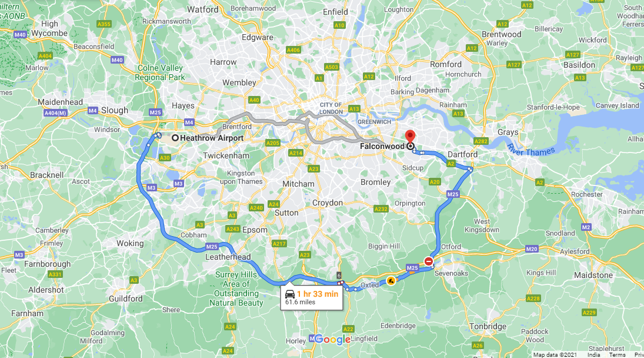Open the India region link

593,354
